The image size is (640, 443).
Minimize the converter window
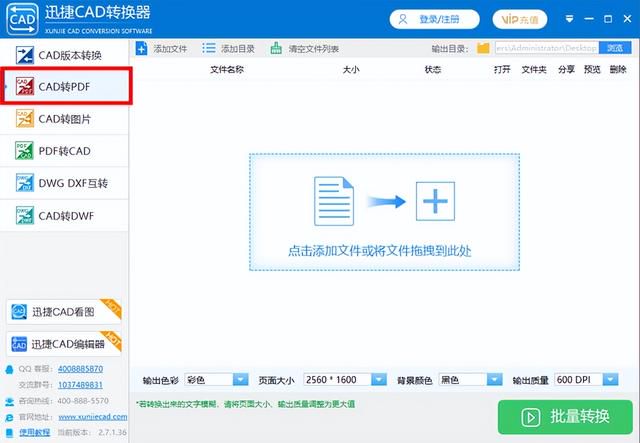click(589, 19)
